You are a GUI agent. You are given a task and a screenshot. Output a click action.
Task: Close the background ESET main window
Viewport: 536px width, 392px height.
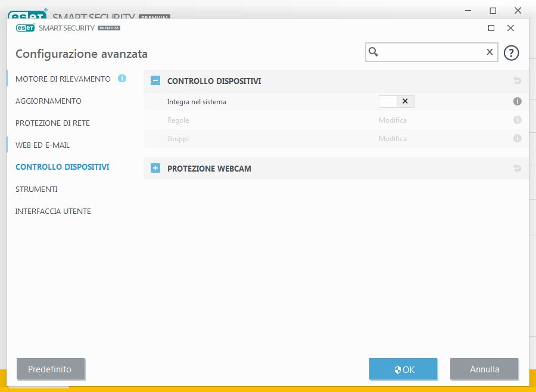coord(518,11)
